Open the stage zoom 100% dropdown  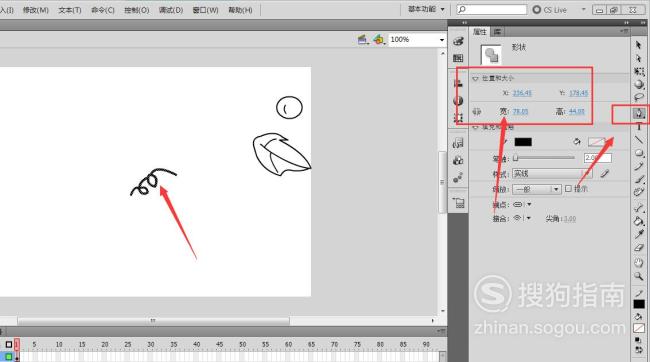click(442, 40)
